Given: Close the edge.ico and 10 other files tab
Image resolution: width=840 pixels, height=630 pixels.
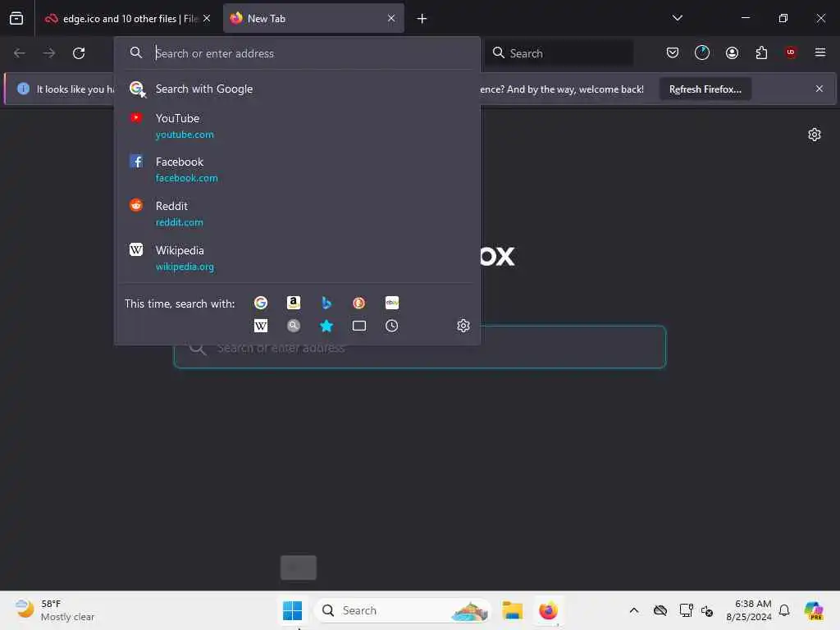Looking at the screenshot, I should (207, 19).
